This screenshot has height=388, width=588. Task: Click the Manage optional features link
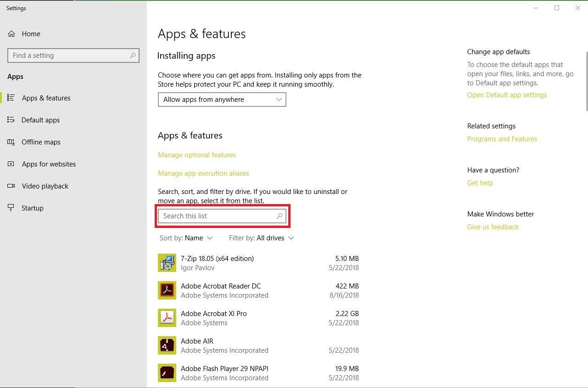(197, 155)
